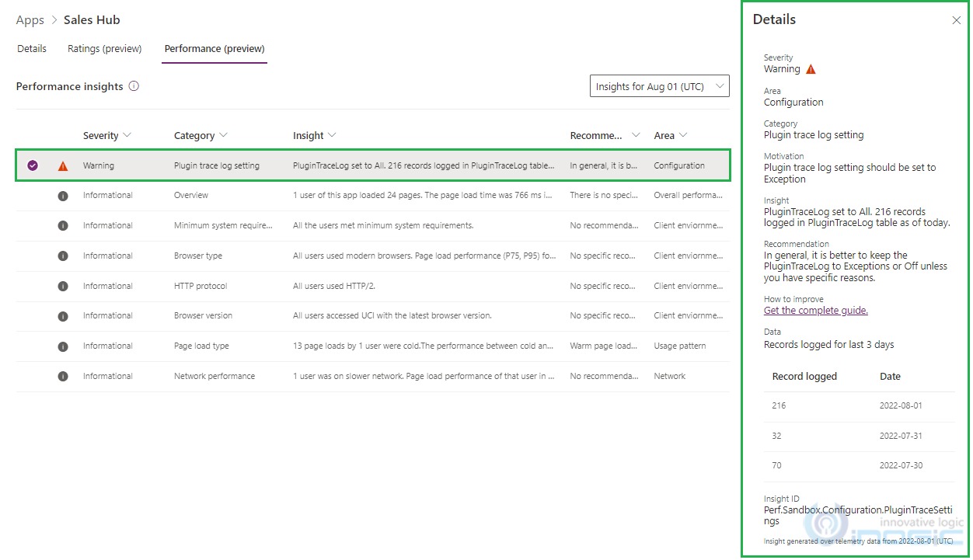Click Sales Hub in the breadcrumb
973x560 pixels.
pos(92,20)
